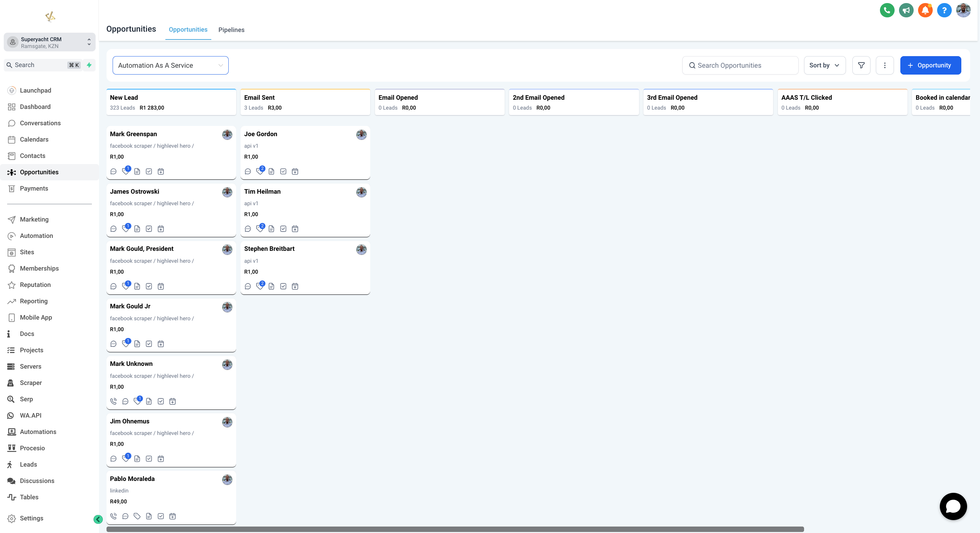Click appointment calendar icon on Mark Greenspan card
980x533 pixels.
tap(161, 172)
